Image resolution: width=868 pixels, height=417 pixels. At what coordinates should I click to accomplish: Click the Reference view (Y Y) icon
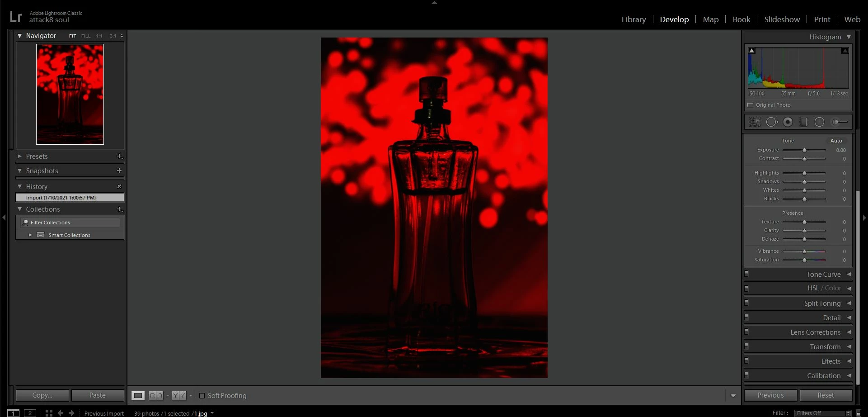179,395
